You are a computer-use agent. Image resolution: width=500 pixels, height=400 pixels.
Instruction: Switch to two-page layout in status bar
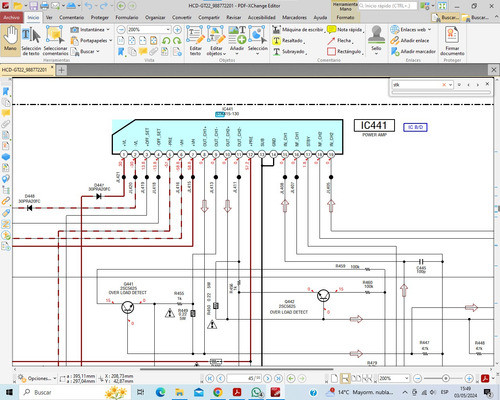(356, 378)
